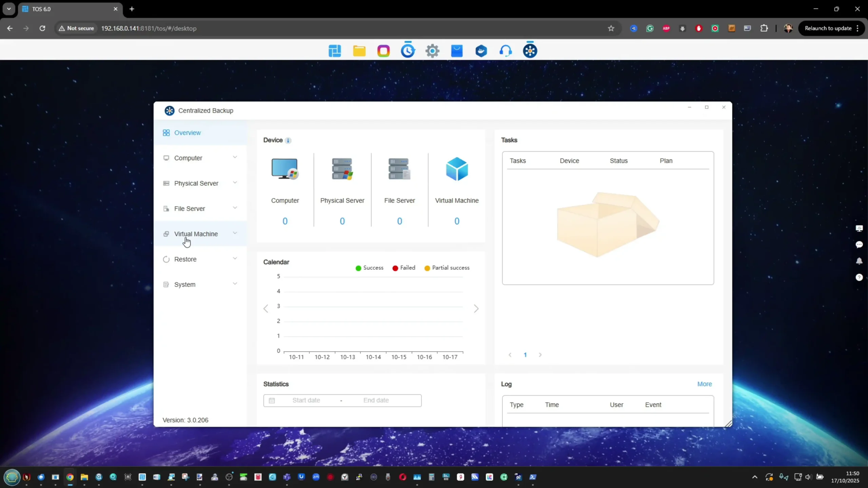
Task: Open the Control Panel gear icon in dock
Action: coord(432,51)
